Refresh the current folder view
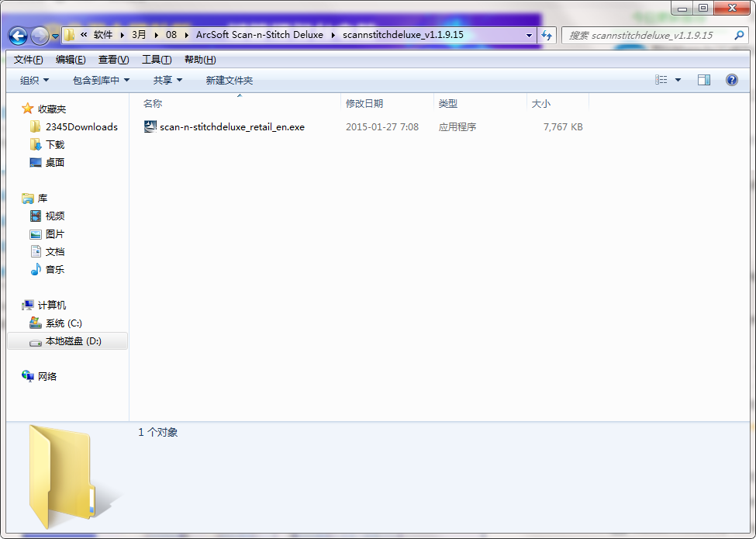This screenshot has height=539, width=756. [x=547, y=35]
